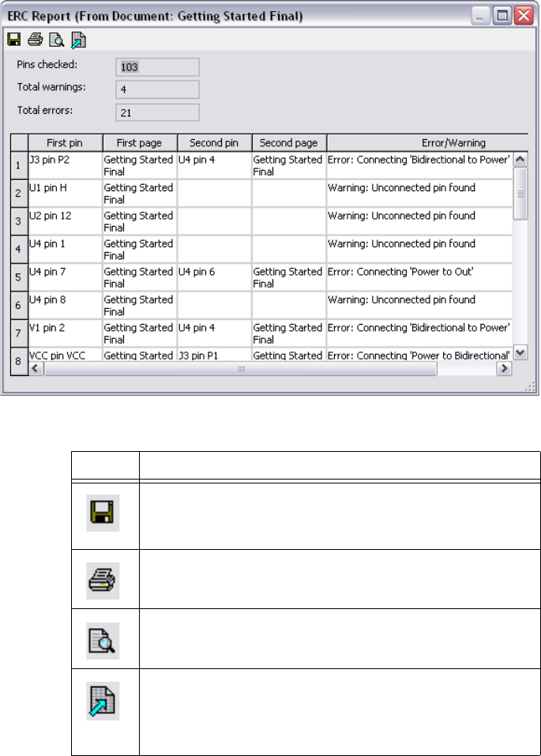Click cell 'U4 pin 1'
This screenshot has width=541, height=756.
pyautogui.click(x=66, y=250)
